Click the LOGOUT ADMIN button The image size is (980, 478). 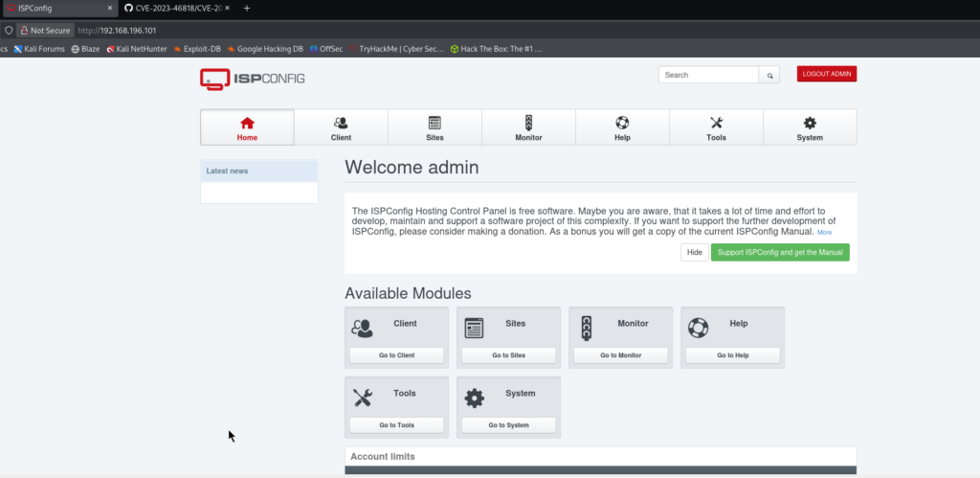827,74
